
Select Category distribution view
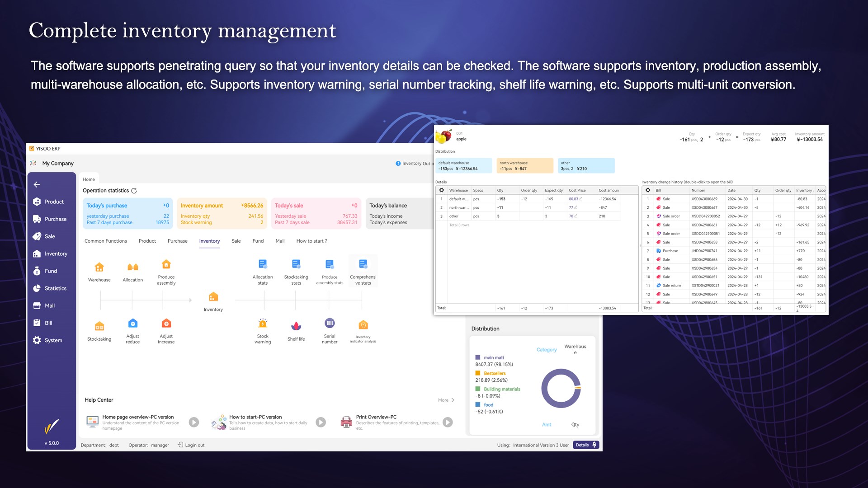click(x=547, y=350)
